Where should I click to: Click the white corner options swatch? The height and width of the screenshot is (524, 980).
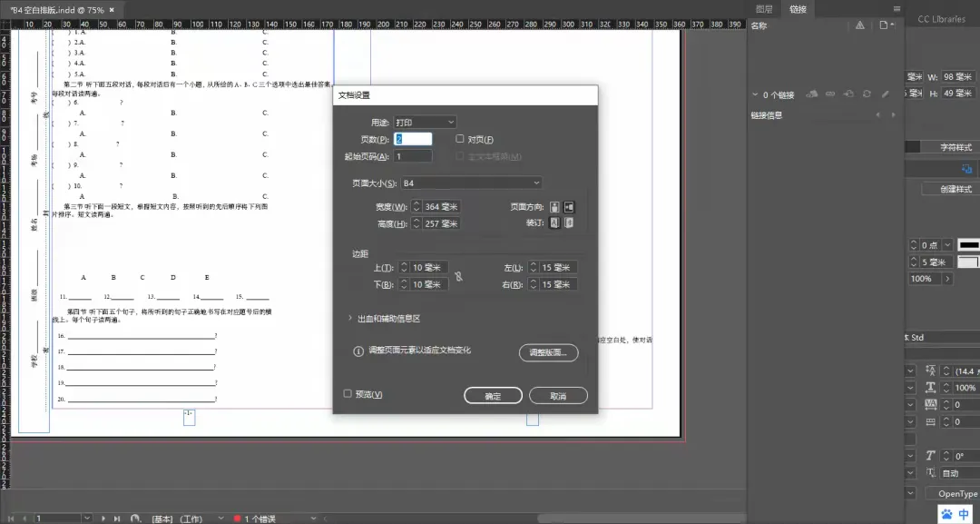pyautogui.click(x=969, y=262)
